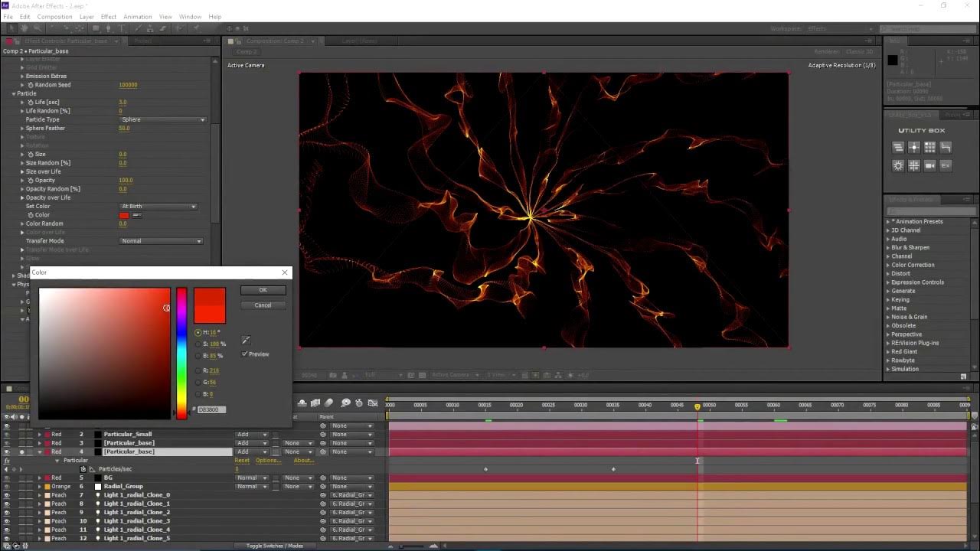Image resolution: width=980 pixels, height=551 pixels.
Task: Expand the Red Giant effects category
Action: click(888, 352)
